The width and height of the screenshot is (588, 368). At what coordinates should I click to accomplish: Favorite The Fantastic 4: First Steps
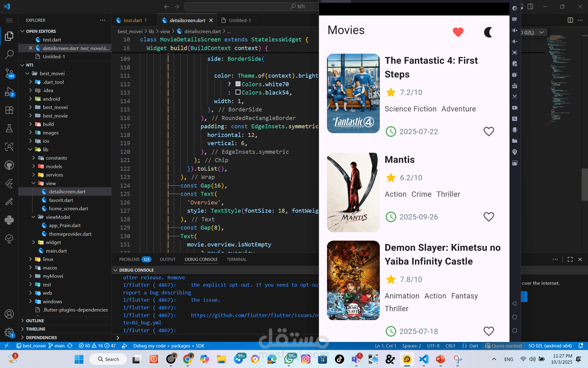tap(489, 131)
